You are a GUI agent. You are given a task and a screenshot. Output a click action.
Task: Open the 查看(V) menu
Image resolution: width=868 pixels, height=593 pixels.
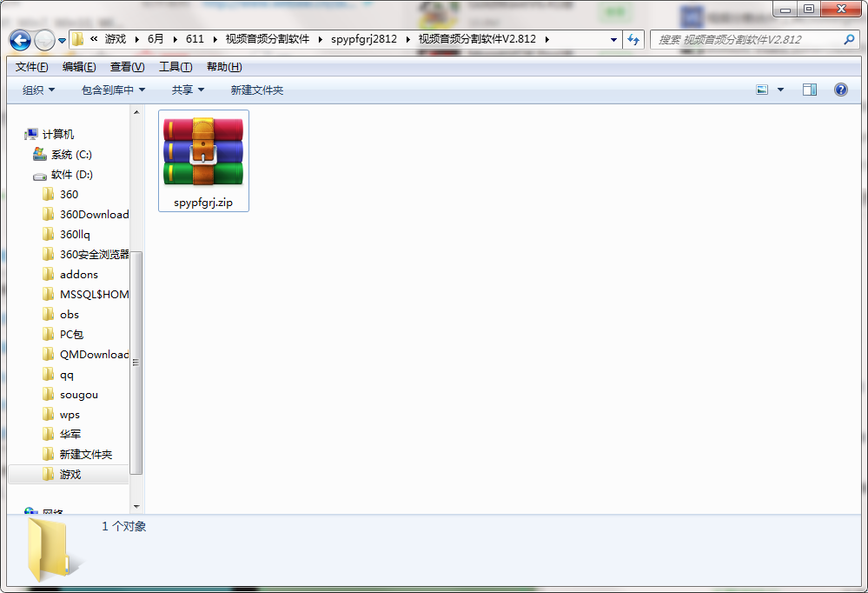[x=128, y=67]
